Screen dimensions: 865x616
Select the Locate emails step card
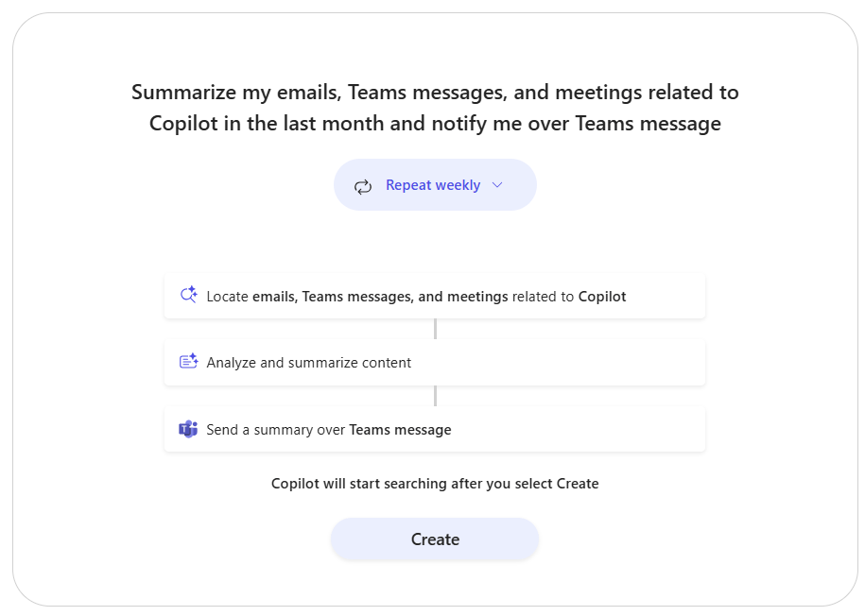[434, 297]
